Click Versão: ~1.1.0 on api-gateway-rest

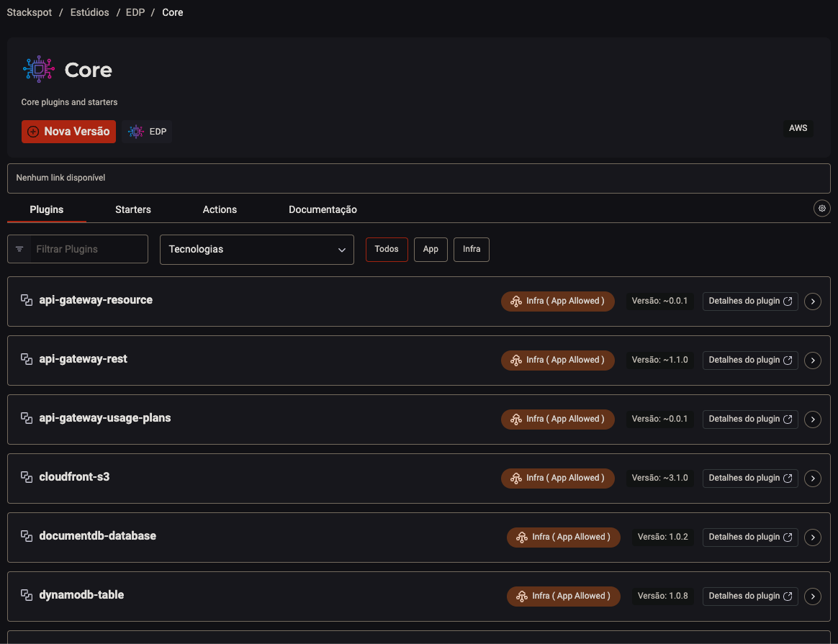(x=659, y=360)
